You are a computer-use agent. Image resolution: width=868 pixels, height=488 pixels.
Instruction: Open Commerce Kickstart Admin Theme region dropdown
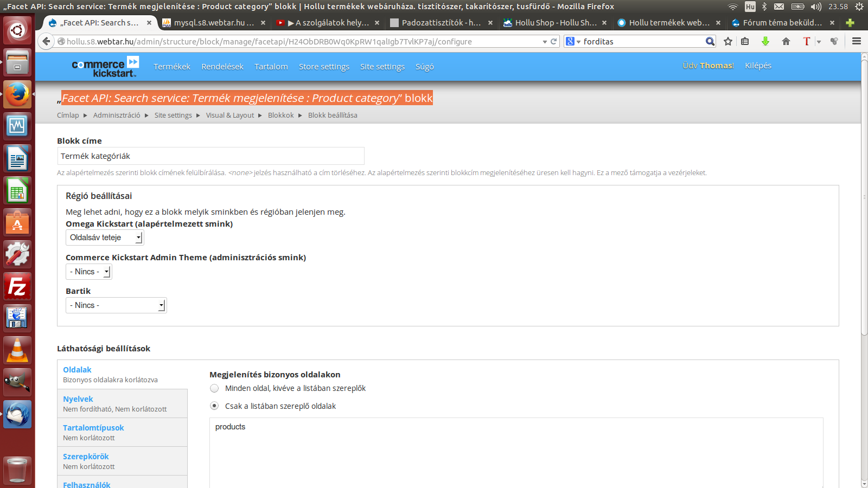click(89, 272)
